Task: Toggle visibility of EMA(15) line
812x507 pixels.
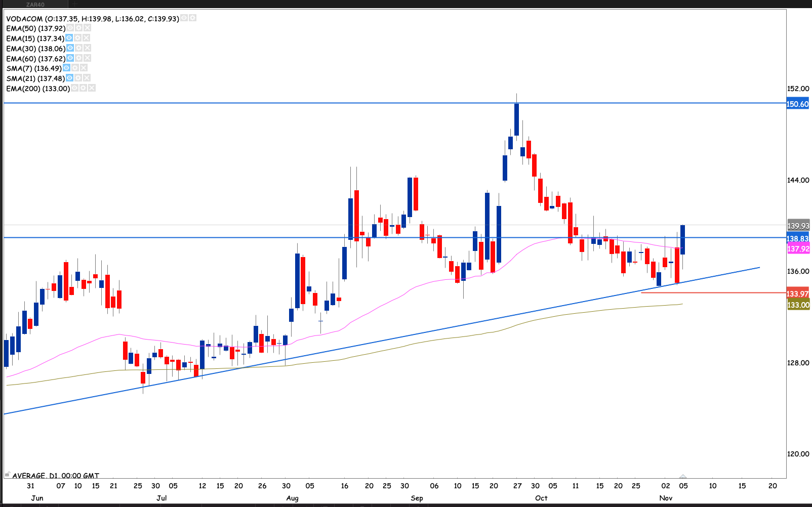Action: click(x=69, y=38)
